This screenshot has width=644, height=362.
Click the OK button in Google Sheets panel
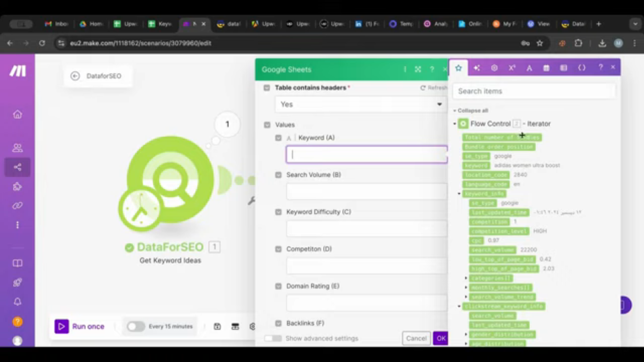[x=440, y=338]
